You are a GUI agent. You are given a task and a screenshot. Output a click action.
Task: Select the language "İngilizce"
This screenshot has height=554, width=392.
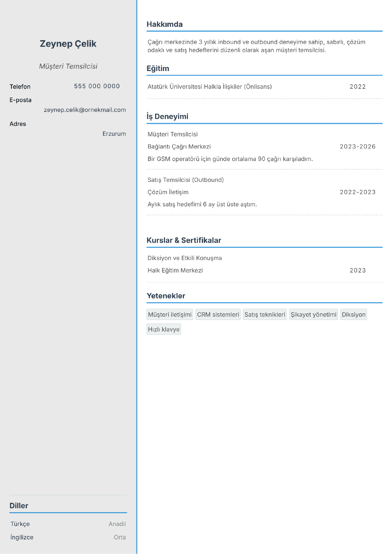(x=22, y=537)
